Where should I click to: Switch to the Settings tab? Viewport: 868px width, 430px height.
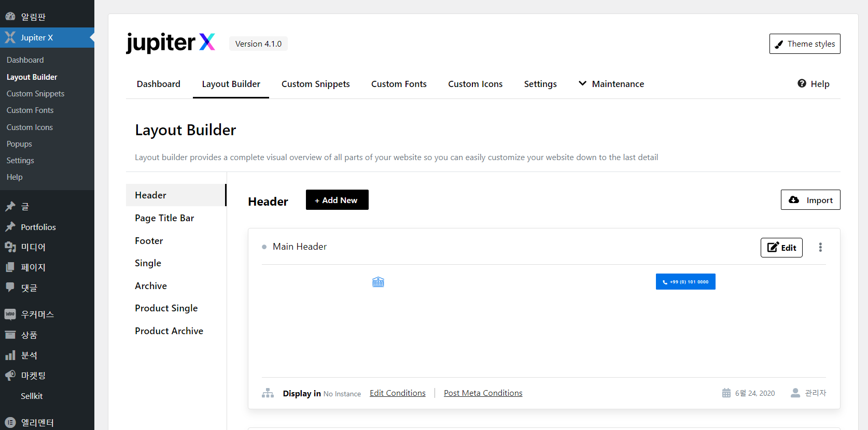pos(540,84)
